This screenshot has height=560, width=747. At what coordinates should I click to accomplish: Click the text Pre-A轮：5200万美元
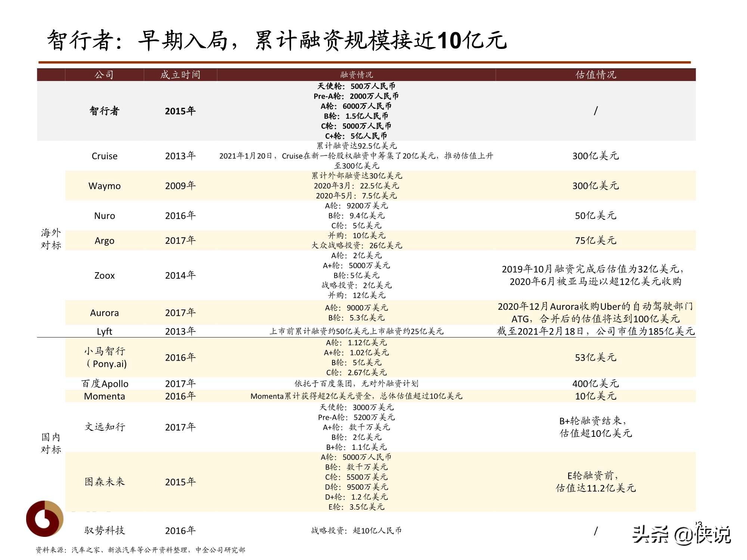[x=356, y=417]
